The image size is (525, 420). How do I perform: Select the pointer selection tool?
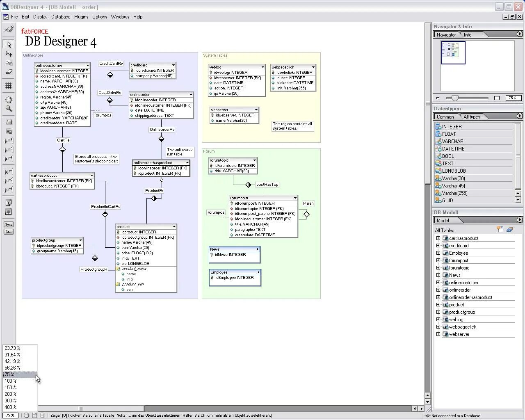9,44
